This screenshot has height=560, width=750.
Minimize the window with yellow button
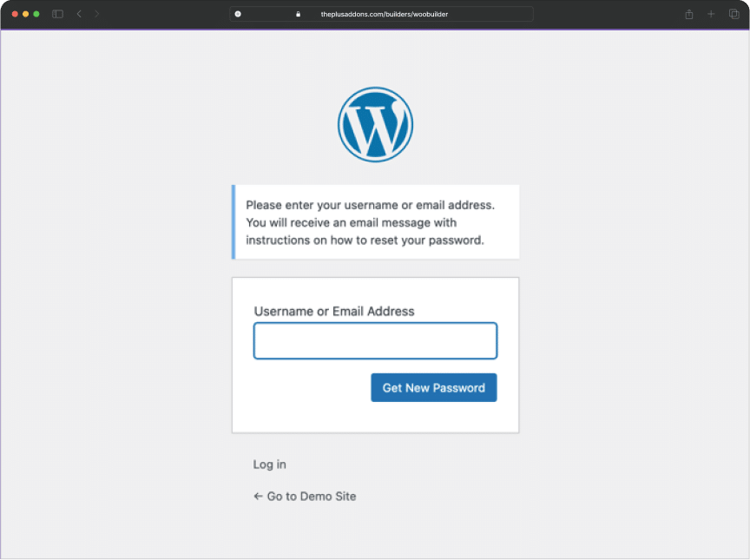point(25,14)
